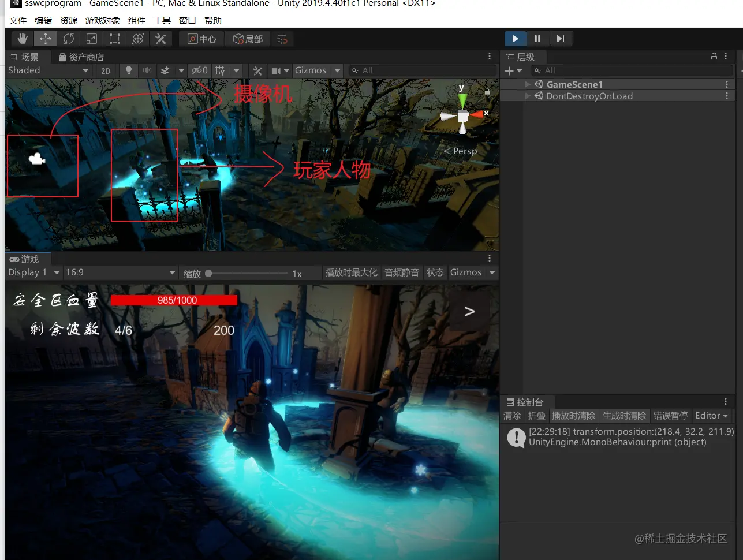Toggle 音频静音 in Game view
Image resolution: width=743 pixels, height=560 pixels.
click(x=402, y=272)
